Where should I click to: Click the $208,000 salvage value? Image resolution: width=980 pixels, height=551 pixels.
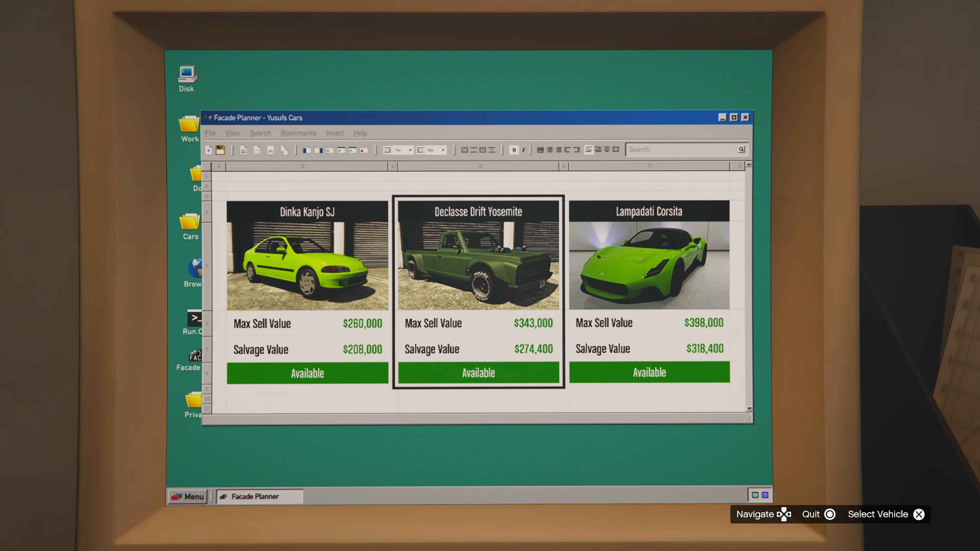363,349
